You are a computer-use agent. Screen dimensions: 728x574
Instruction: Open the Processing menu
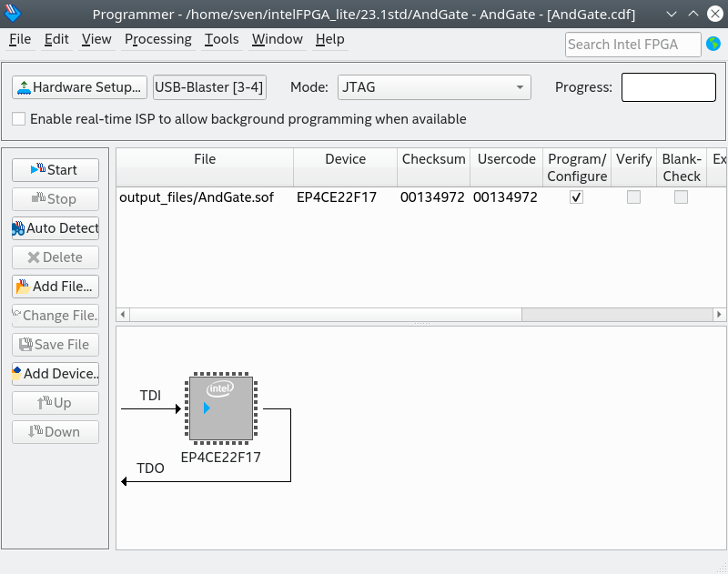coord(157,39)
